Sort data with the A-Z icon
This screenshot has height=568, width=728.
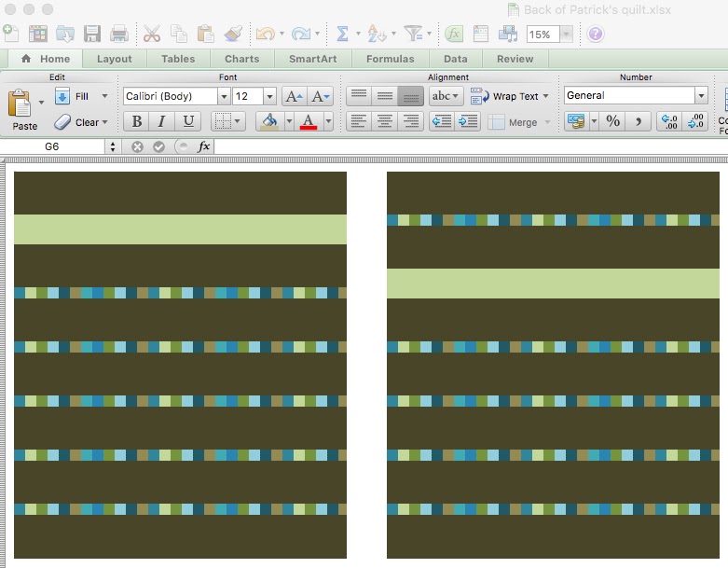coord(377,34)
